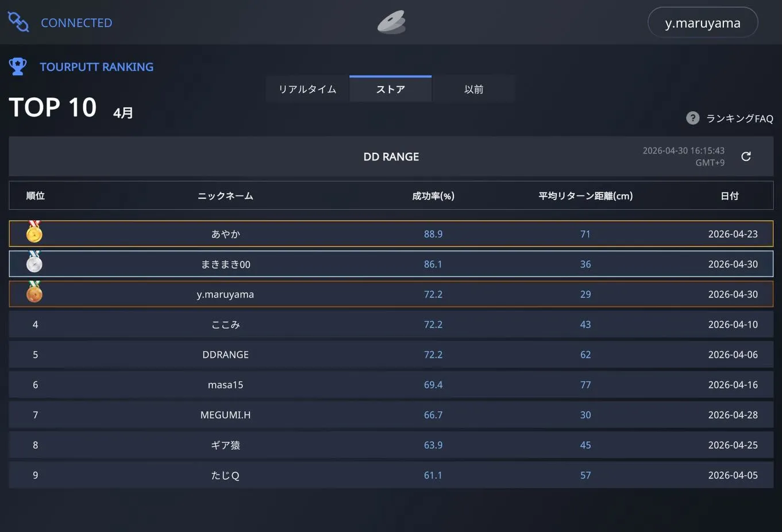The image size is (782, 532).
Task: Click the bronze medal icon for y.maruyama
Action: tap(34, 294)
